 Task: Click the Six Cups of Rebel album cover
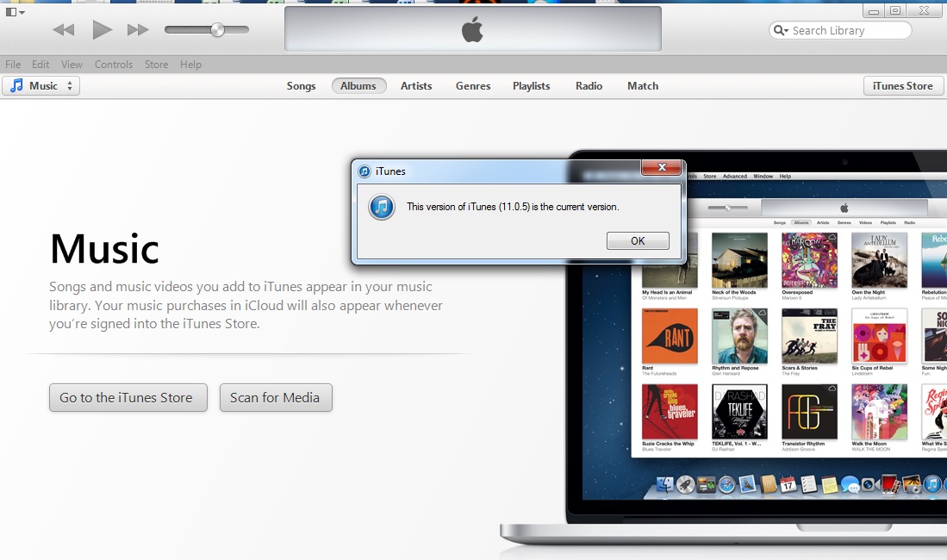pos(879,337)
